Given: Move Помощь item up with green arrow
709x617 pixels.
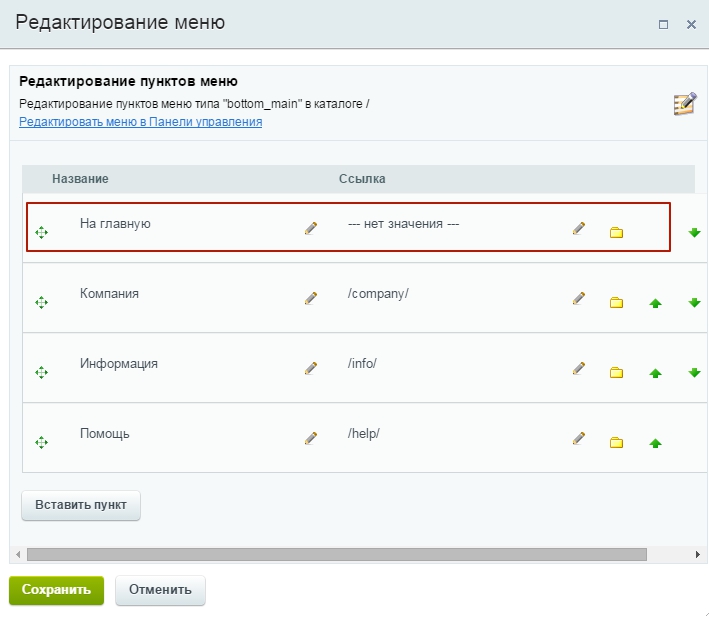Looking at the screenshot, I should [x=656, y=443].
